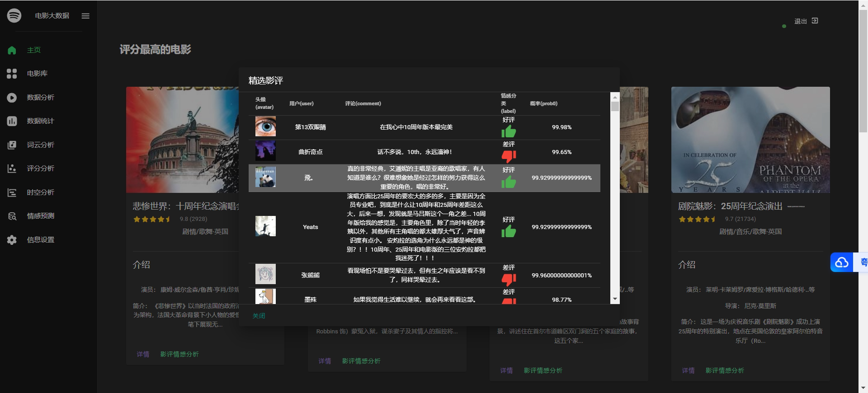Open 影评情感分析 for 剧院魅影 card

[x=725, y=370]
